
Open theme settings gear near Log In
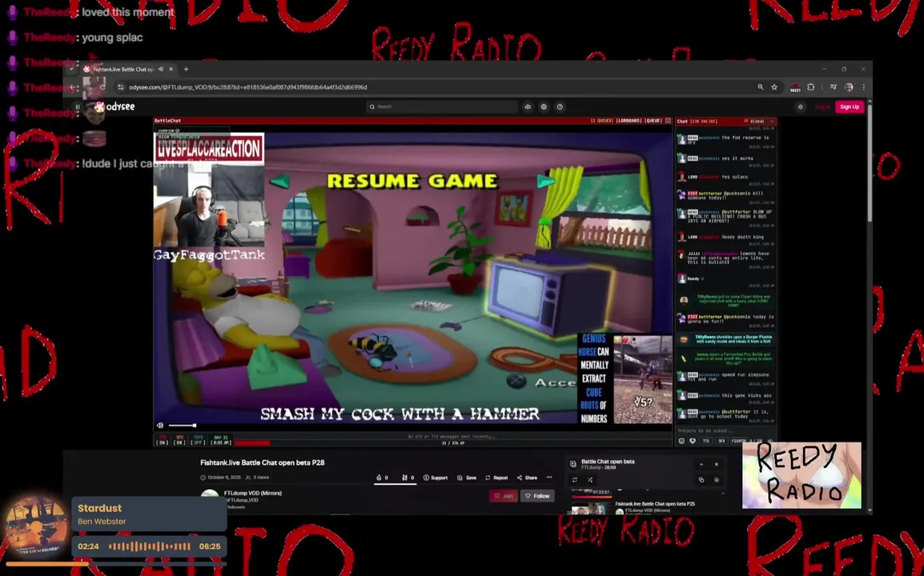coord(800,106)
